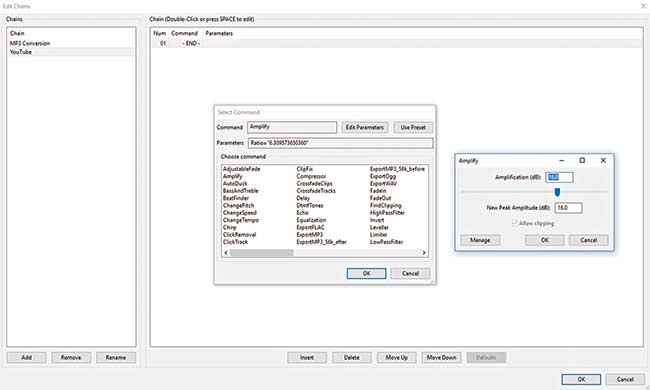The image size is (650, 390).
Task: Close the Amplify dialog window
Action: click(603, 160)
